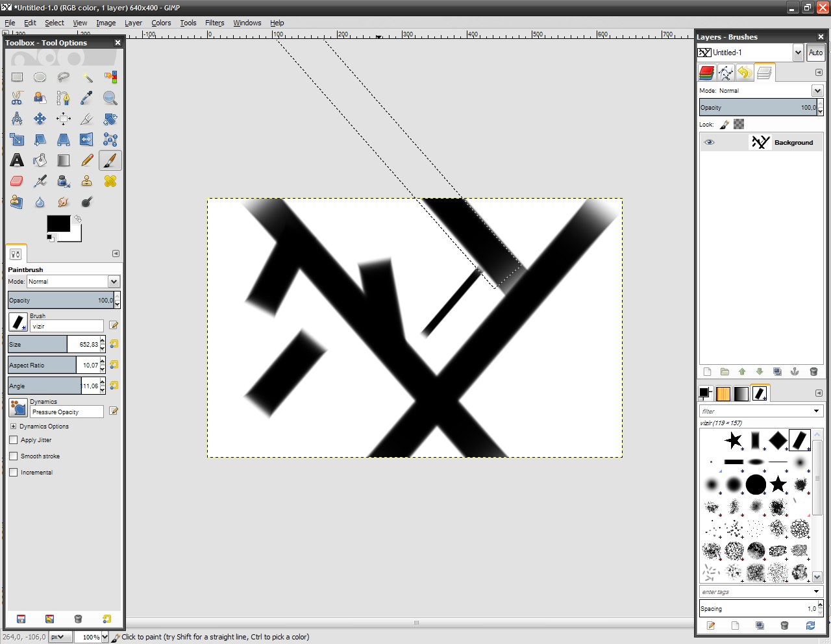
Task: Create a new layer
Action: click(707, 371)
